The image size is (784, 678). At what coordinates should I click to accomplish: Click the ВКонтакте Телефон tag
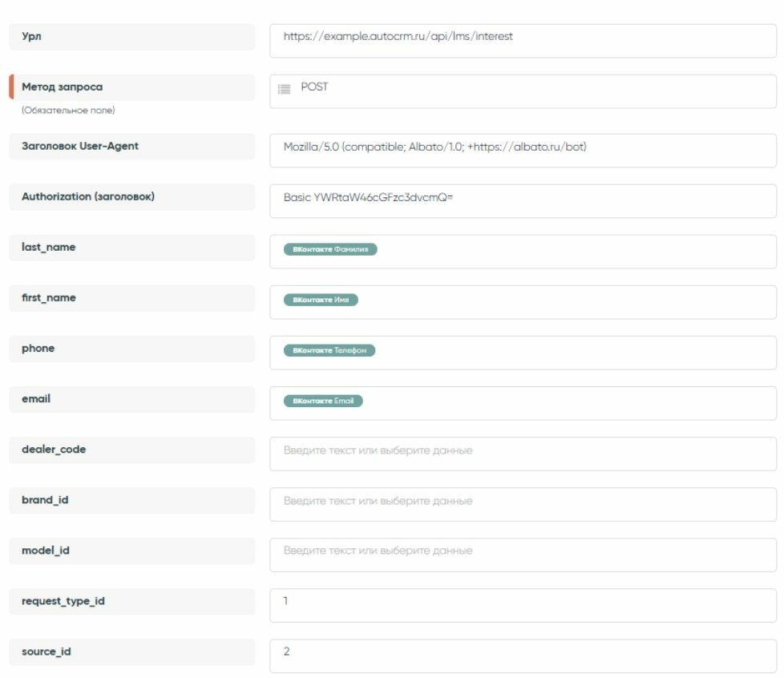[x=329, y=350]
